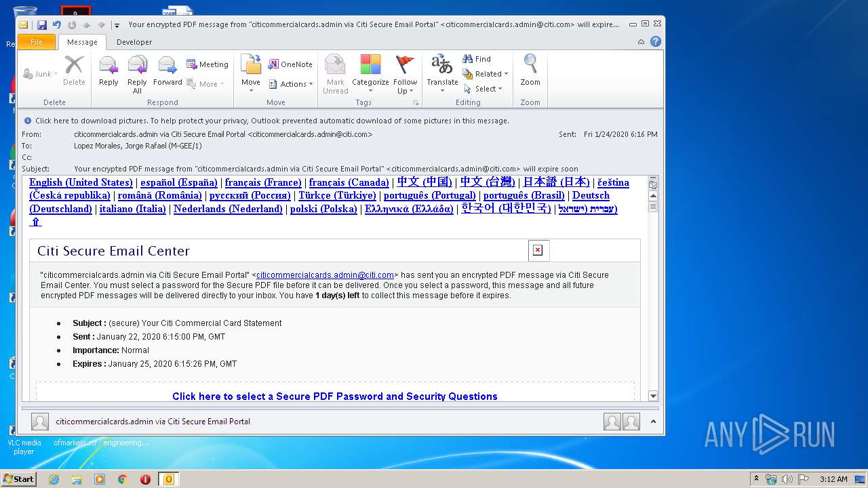Go to the previous item arrow
This screenshot has height=488, width=868.
coord(87,25)
